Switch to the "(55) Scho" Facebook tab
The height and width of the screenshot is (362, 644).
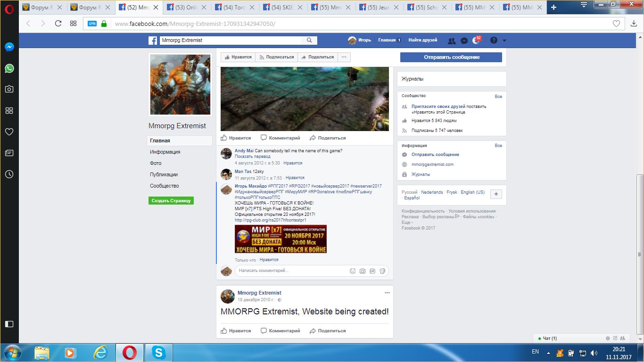427,8
